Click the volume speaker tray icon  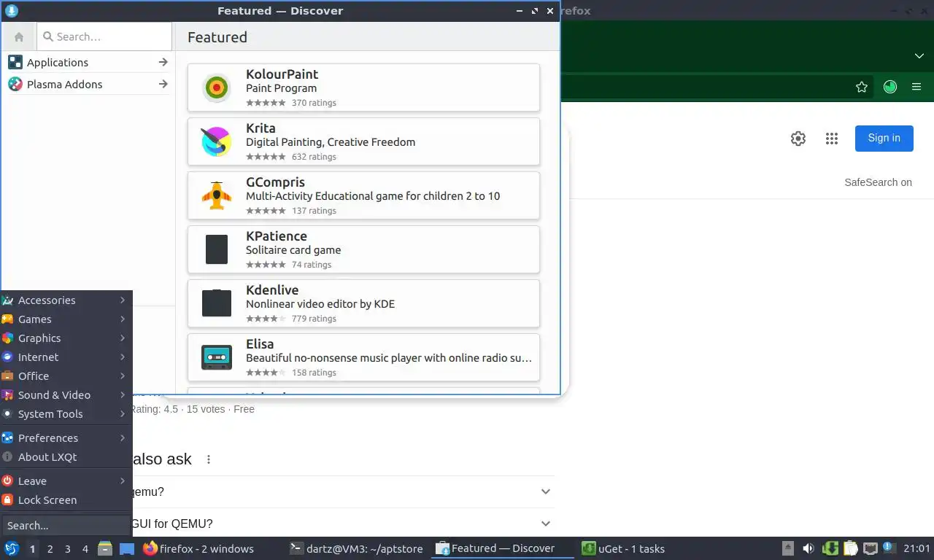coord(808,548)
